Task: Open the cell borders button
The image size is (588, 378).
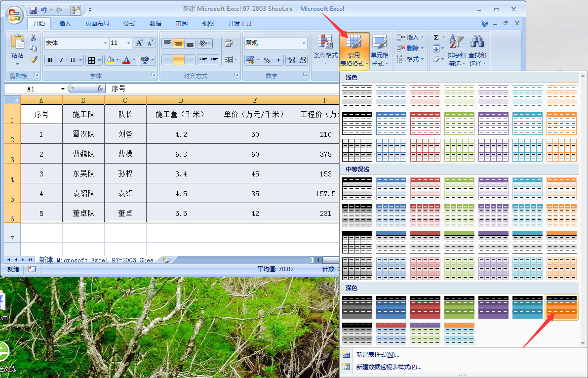Action: (91, 60)
